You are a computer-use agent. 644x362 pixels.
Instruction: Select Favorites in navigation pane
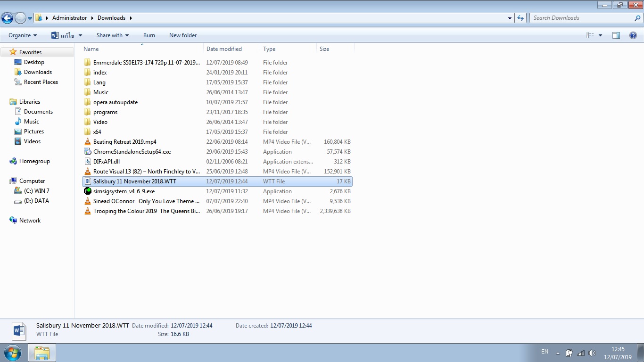coord(30,52)
